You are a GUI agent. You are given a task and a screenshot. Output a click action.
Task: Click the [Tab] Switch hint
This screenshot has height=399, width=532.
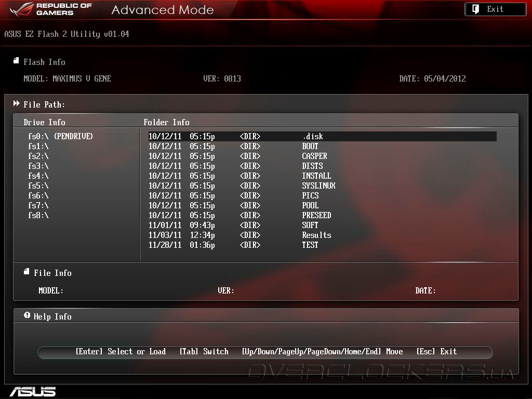tap(204, 352)
